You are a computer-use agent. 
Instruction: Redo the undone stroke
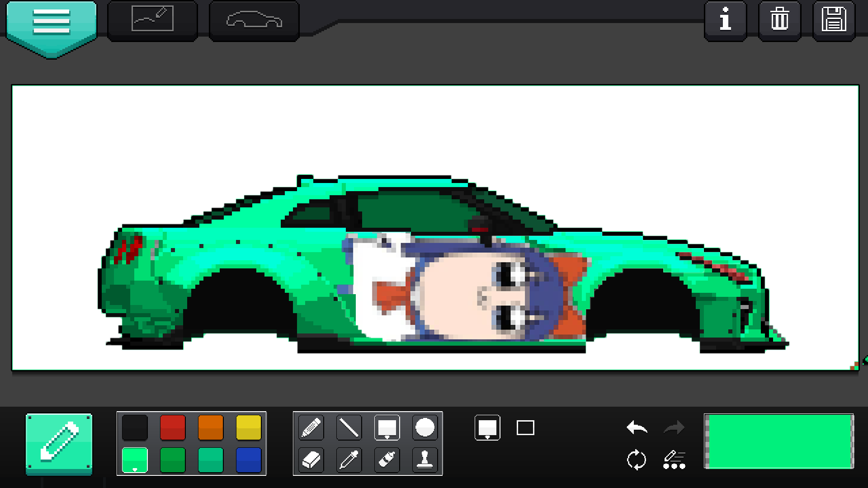tap(674, 427)
